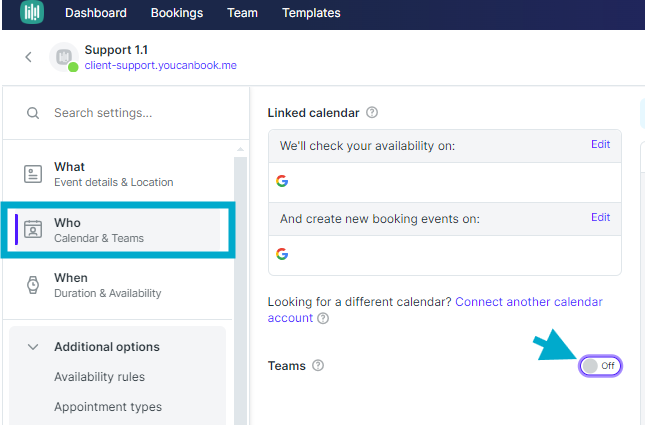Click the Teams help question icon
645x425 pixels.
pyautogui.click(x=318, y=366)
